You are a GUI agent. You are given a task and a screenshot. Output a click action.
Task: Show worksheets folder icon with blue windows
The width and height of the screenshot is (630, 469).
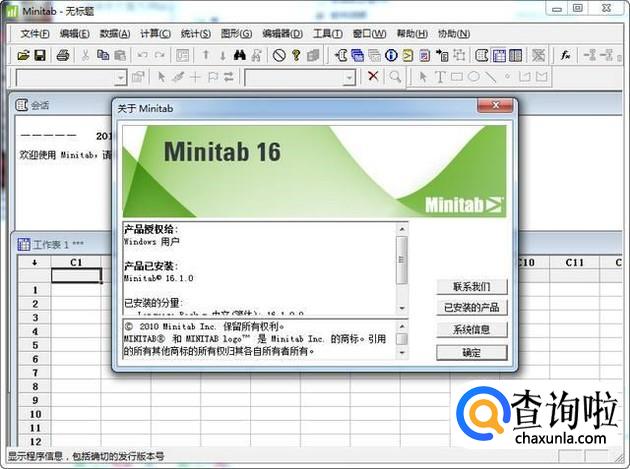point(357,55)
